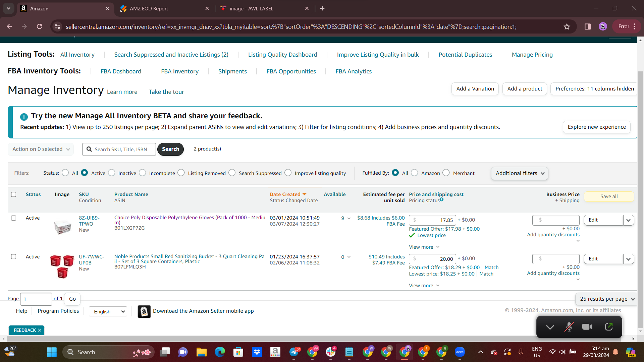The image size is (644, 362).
Task: Expand available quantity chevron beside 9
Action: tap(349, 219)
